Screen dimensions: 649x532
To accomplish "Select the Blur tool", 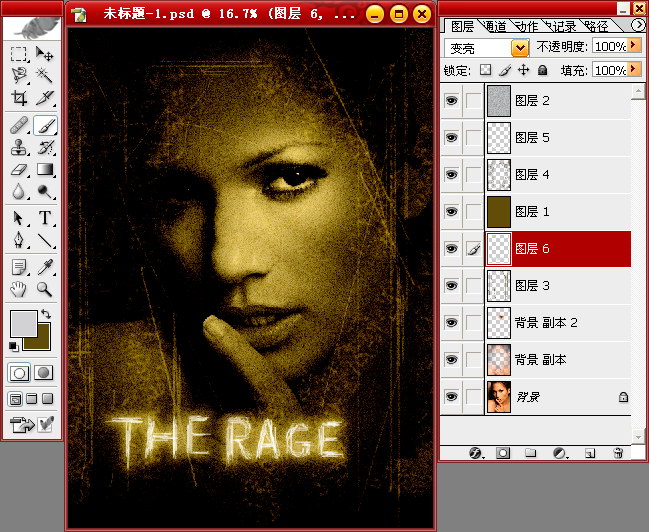I will click(x=19, y=191).
